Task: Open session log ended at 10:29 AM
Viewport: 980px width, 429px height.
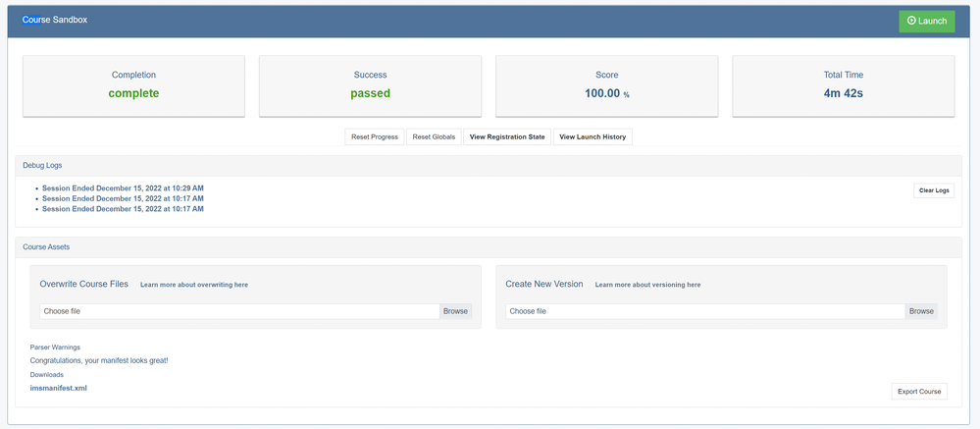Action: coord(123,188)
